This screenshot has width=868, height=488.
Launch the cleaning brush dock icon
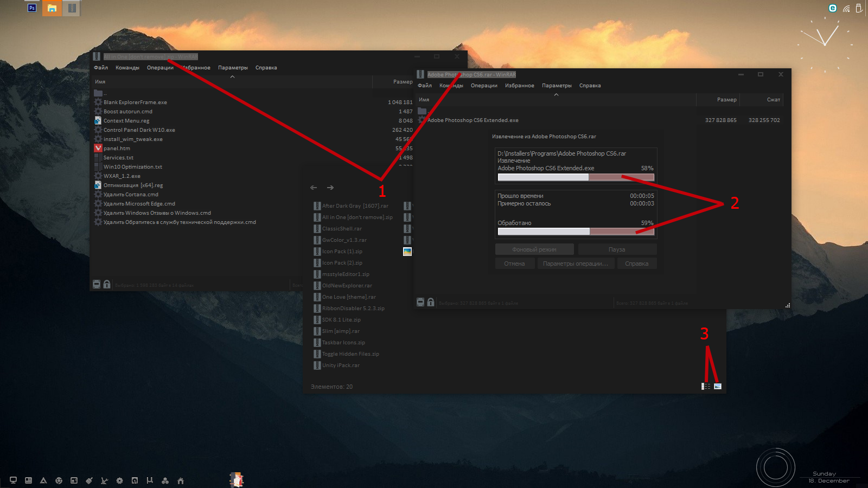pyautogui.click(x=89, y=480)
